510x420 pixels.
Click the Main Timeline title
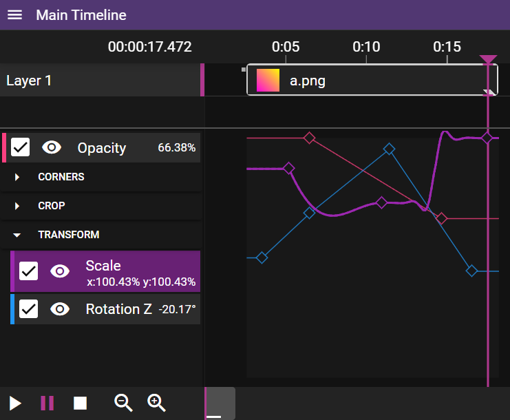tap(81, 15)
